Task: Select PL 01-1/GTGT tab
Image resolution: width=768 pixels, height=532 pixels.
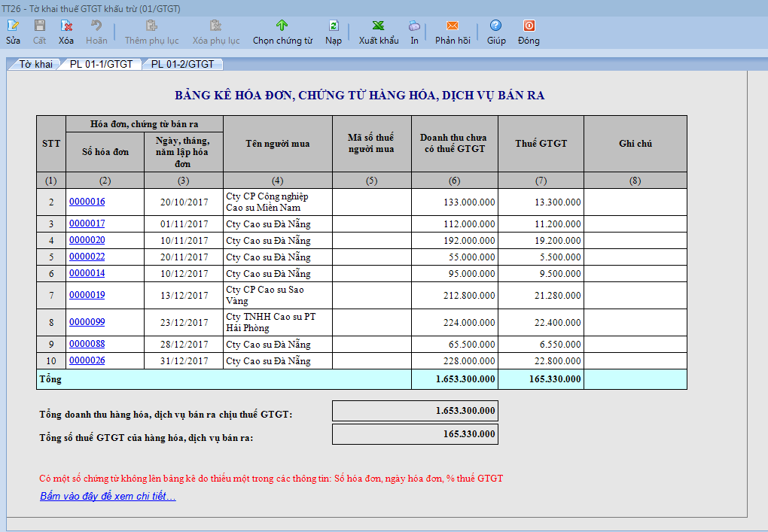Action: click(101, 64)
